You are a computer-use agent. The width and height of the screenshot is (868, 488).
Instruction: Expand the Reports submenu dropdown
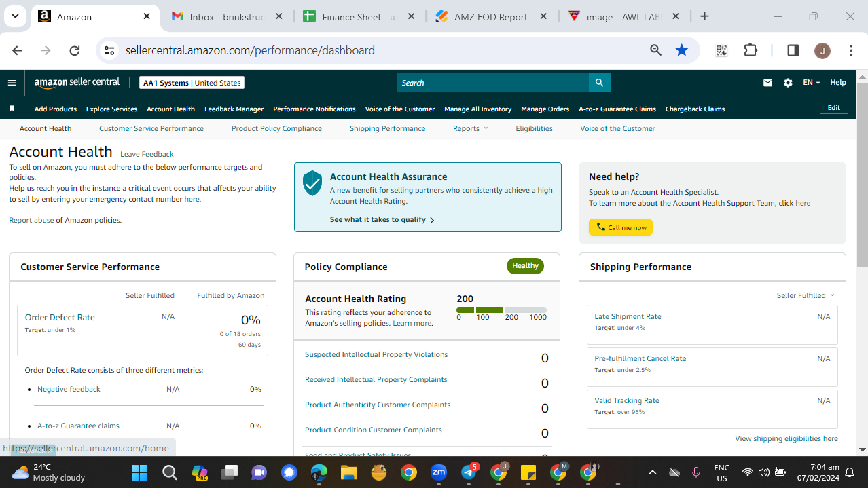pos(470,128)
